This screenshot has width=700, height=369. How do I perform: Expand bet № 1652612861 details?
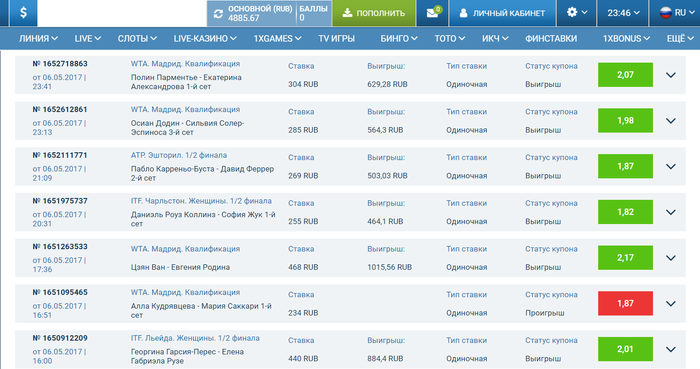click(x=671, y=120)
